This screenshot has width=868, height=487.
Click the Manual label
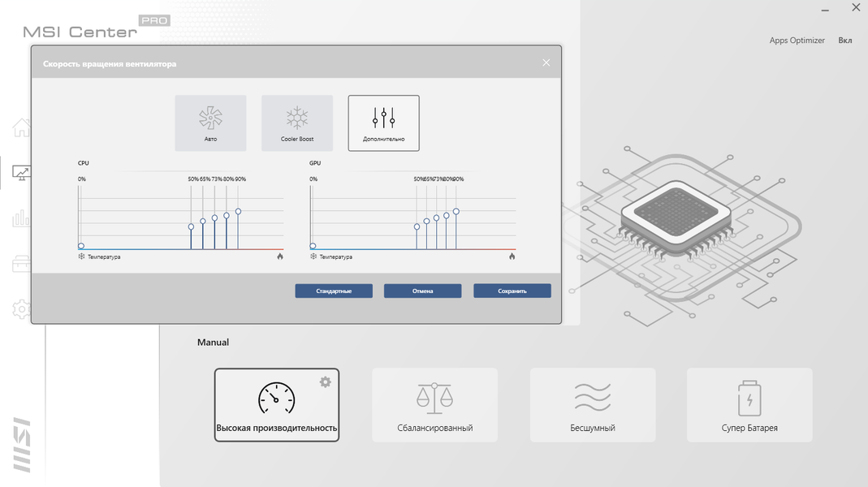point(213,343)
